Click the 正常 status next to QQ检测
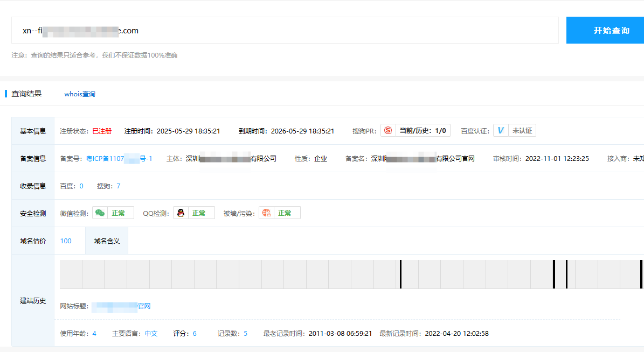Image resolution: width=644 pixels, height=352 pixels. (199, 213)
